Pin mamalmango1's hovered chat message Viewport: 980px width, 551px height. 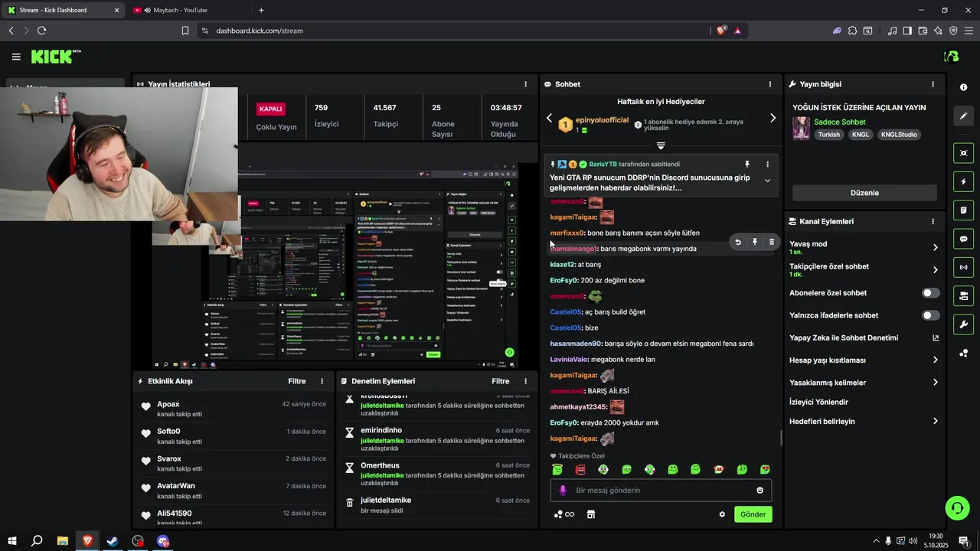755,242
